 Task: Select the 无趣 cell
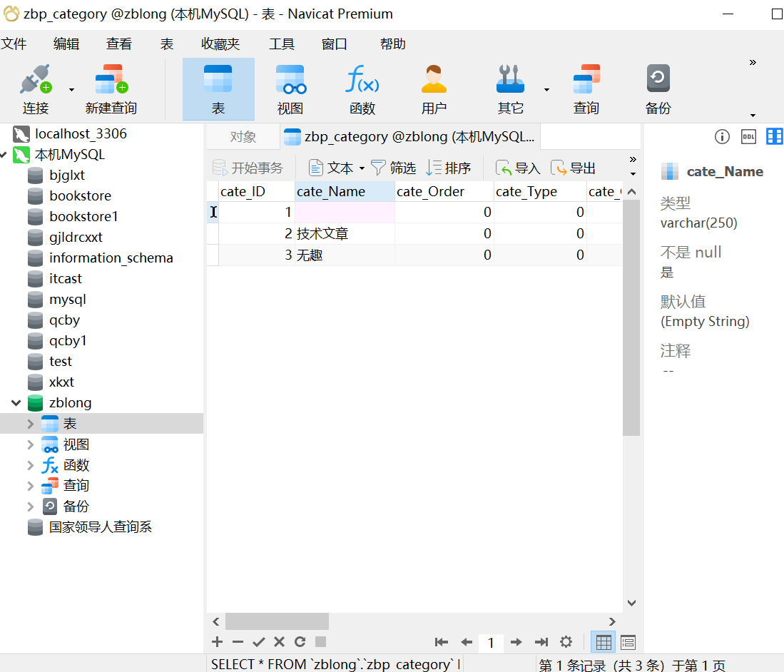pyautogui.click(x=345, y=255)
